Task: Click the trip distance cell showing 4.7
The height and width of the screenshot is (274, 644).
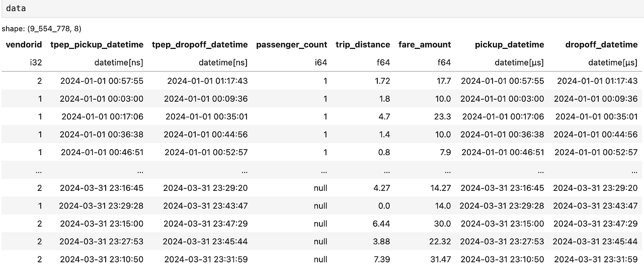Action: tap(384, 117)
